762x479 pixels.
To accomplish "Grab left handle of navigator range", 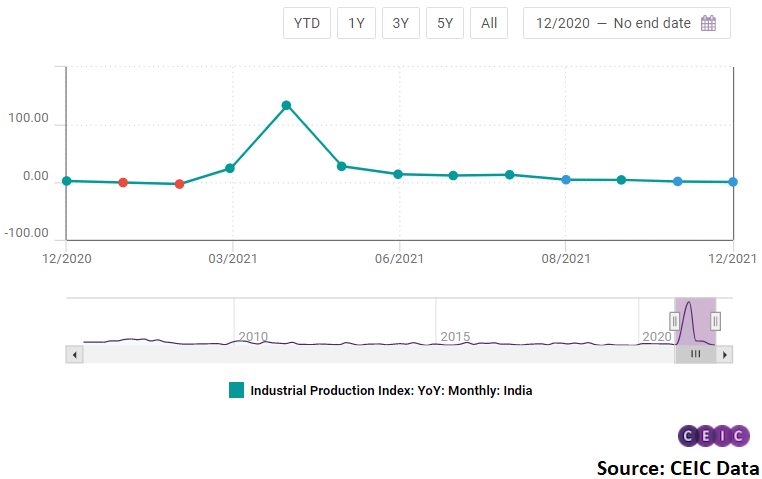I will 675,321.
